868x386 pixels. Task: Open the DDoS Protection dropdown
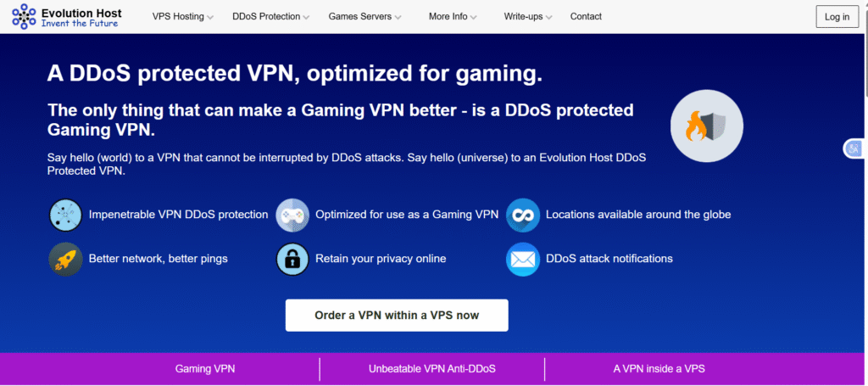pos(271,17)
